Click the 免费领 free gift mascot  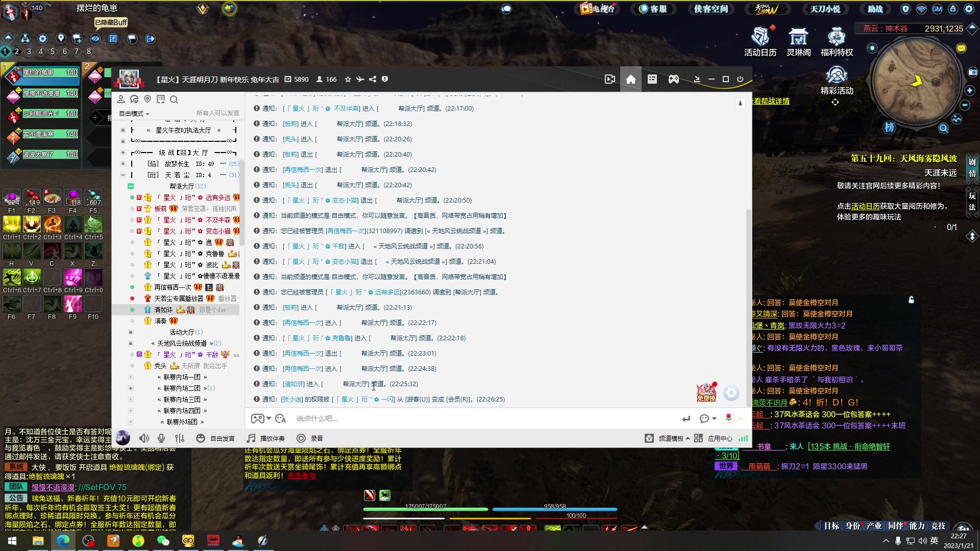pyautogui.click(x=706, y=392)
